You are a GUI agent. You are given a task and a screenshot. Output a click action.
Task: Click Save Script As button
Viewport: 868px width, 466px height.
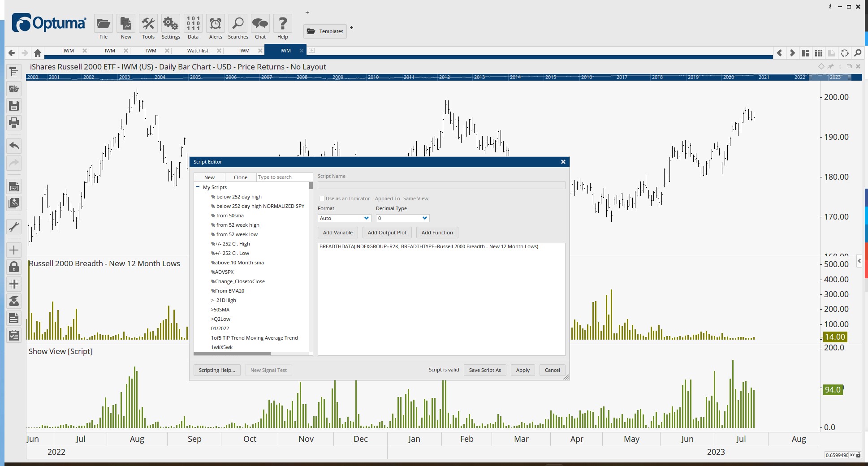(x=485, y=370)
